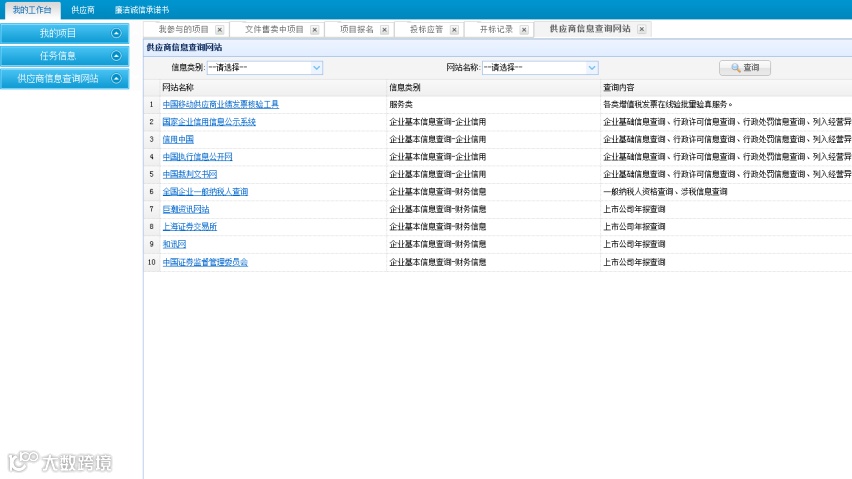852x479 pixels.
Task: Switch to the 项目报名 tab
Action: pyautogui.click(x=356, y=29)
